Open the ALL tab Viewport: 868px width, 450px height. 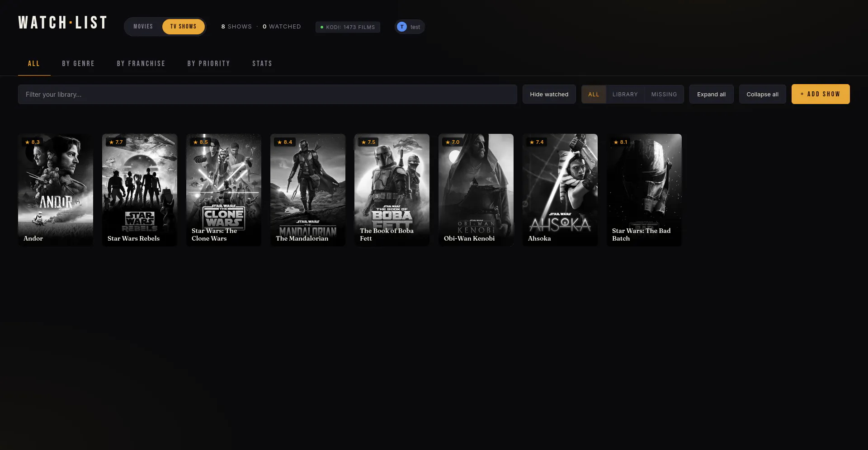click(34, 64)
